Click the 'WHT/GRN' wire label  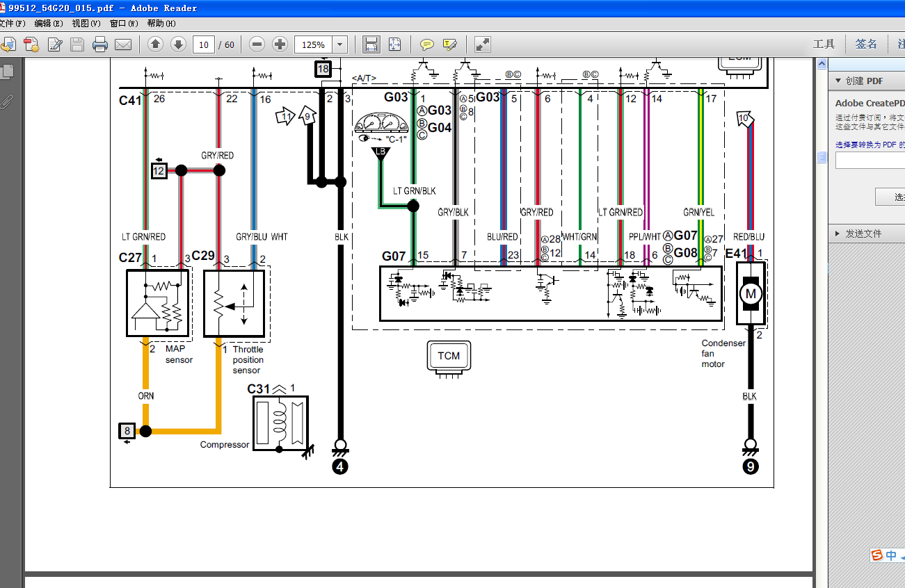click(579, 237)
